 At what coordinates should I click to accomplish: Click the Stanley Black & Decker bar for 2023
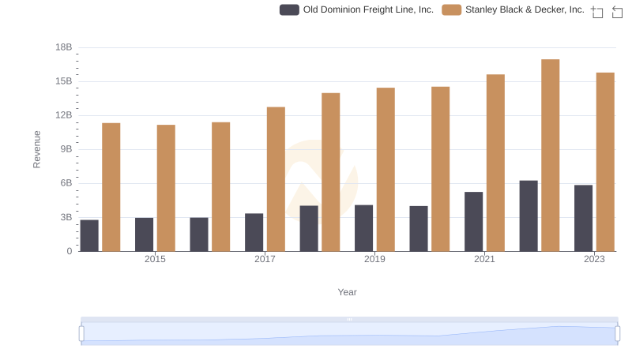(x=605, y=162)
